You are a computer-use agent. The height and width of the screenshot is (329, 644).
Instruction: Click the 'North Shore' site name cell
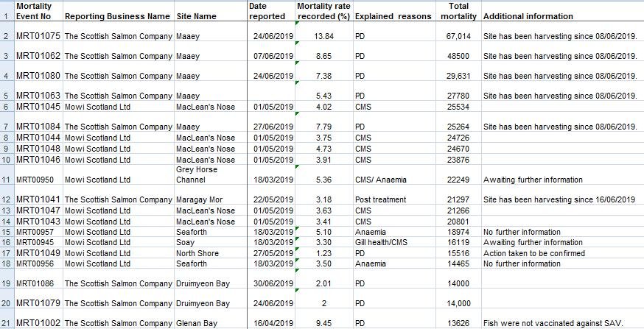point(211,253)
